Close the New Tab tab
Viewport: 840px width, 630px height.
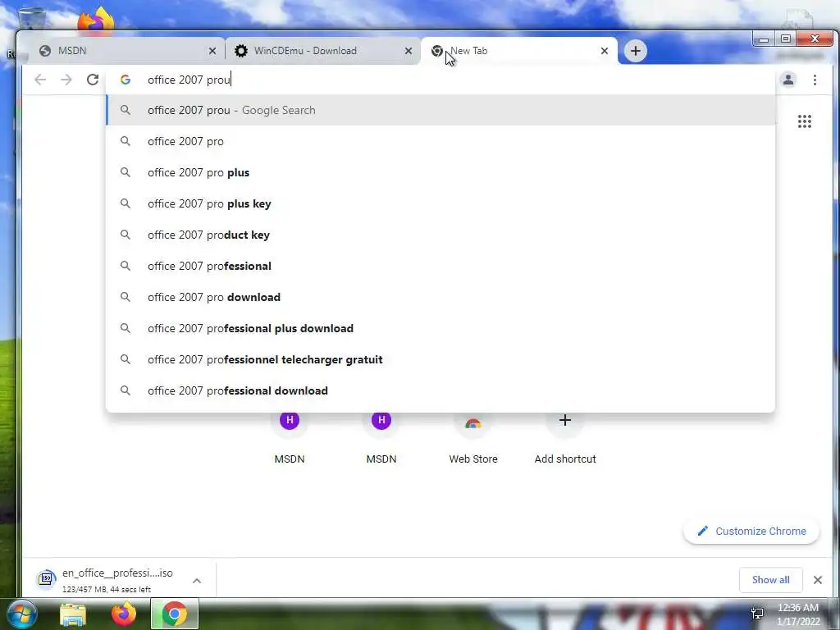pos(605,51)
